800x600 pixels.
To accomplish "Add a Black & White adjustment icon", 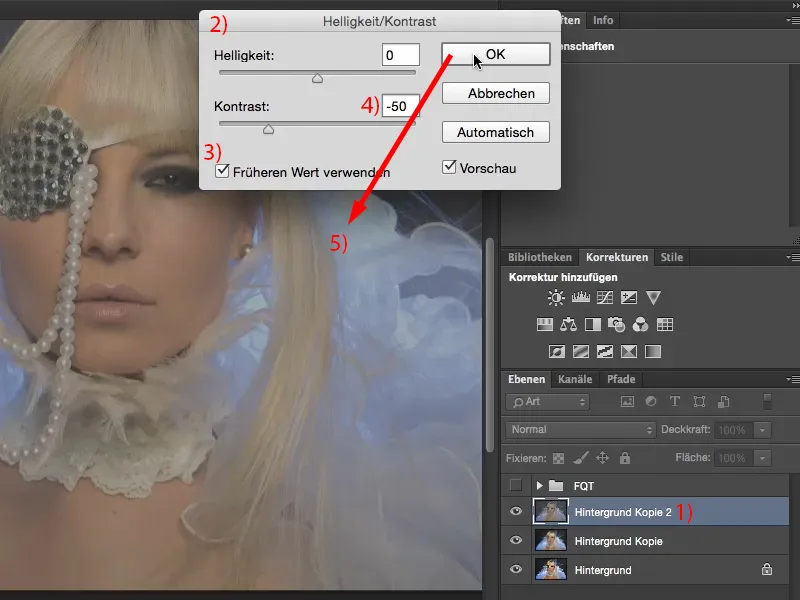I will 592,324.
